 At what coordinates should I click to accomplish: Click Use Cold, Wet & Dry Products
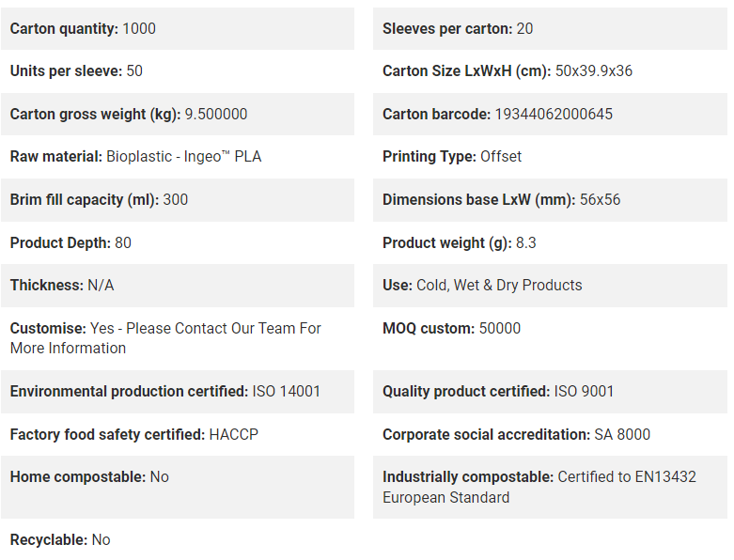click(x=482, y=286)
